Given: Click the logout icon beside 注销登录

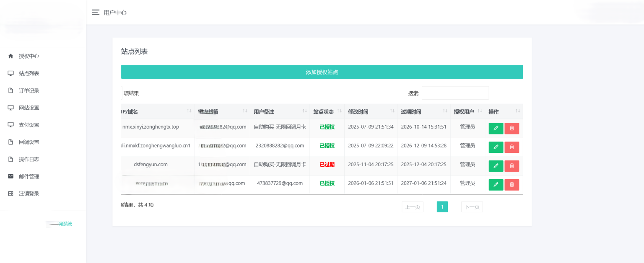Looking at the screenshot, I should (x=10, y=193).
